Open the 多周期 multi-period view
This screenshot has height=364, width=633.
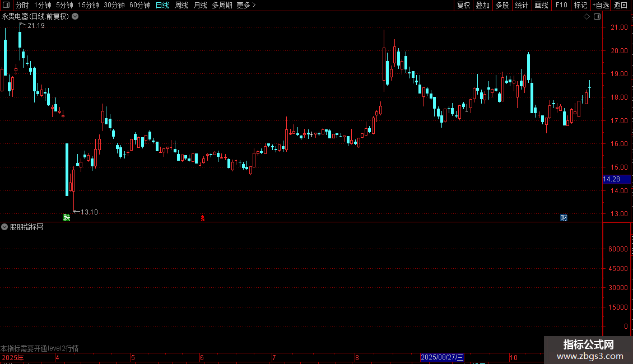point(222,5)
